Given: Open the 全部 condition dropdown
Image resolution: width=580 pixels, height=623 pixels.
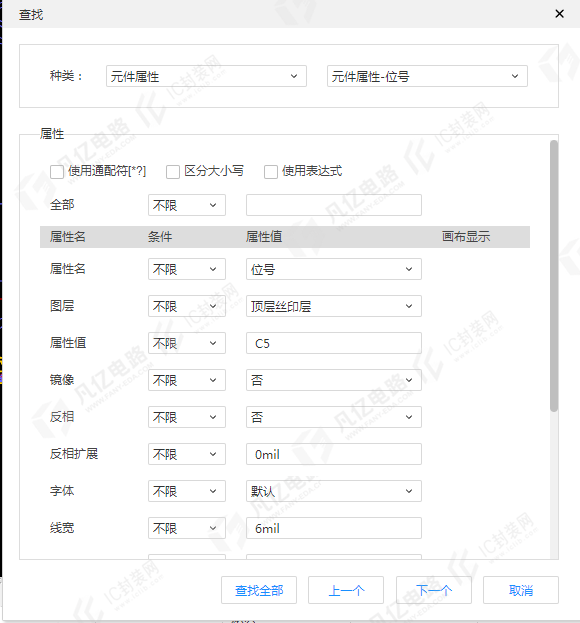Looking at the screenshot, I should coord(187,205).
